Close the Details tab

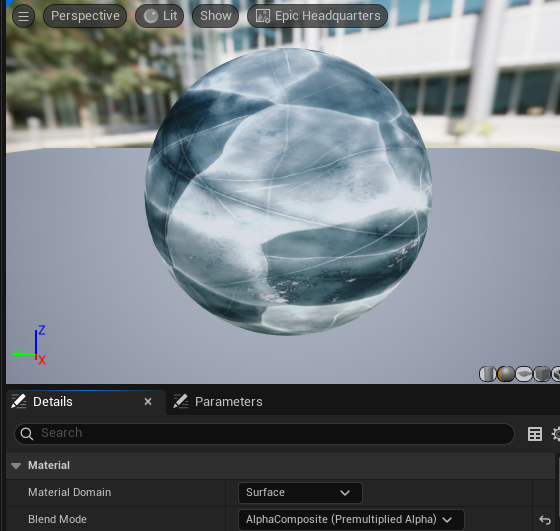click(148, 402)
